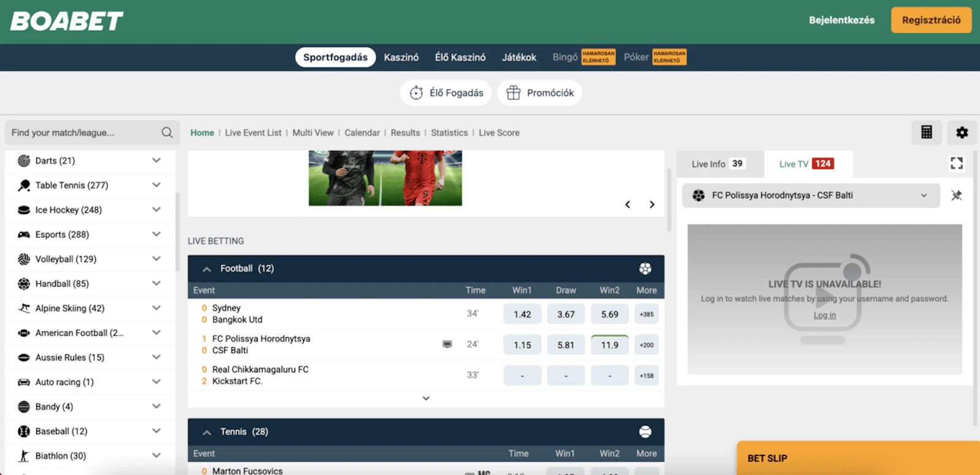The height and width of the screenshot is (475, 980).
Task: Click the fullscreen expand icon in Live TV
Action: pyautogui.click(x=956, y=163)
